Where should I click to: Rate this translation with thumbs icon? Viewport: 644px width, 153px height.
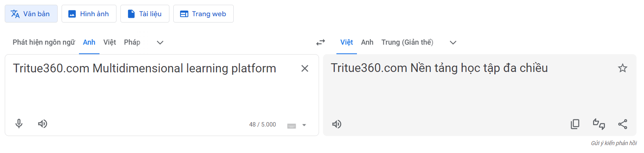(x=599, y=124)
